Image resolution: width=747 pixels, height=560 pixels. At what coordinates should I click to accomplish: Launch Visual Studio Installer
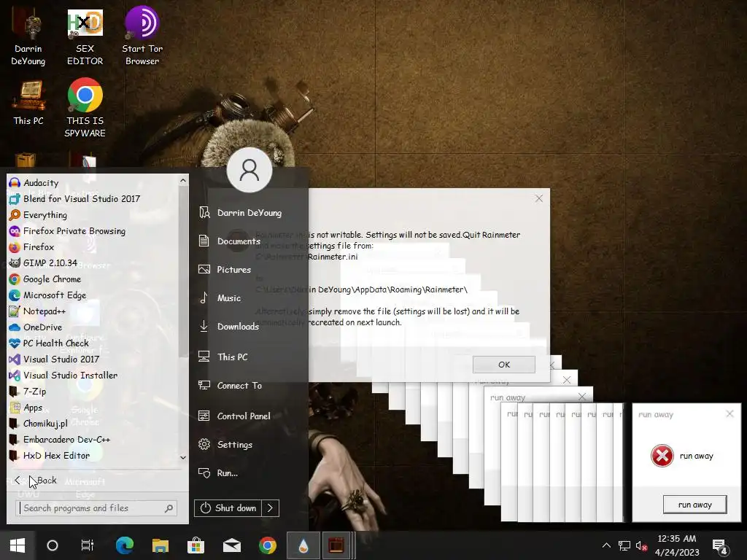click(x=93, y=376)
